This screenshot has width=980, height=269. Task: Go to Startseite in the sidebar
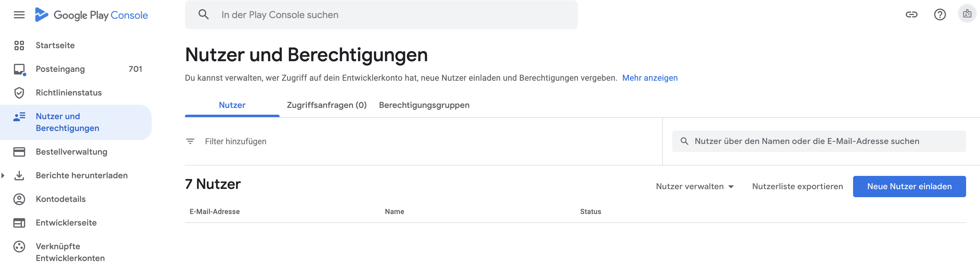[x=76, y=46]
